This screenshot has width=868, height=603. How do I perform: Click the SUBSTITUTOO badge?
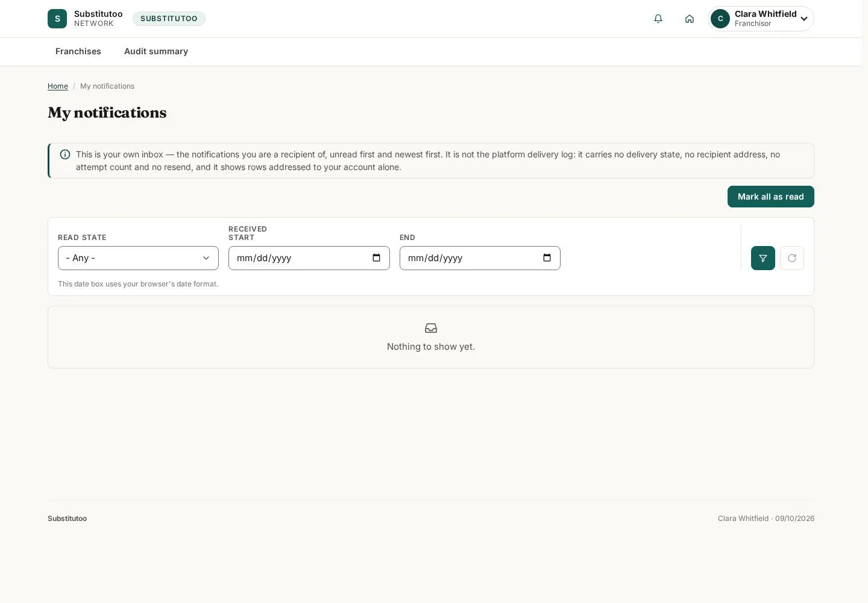click(169, 19)
